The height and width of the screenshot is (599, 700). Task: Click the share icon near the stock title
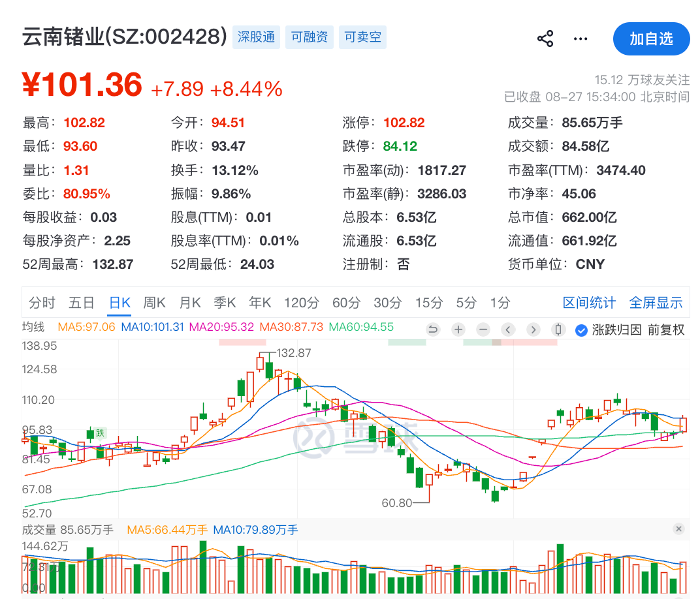pyautogui.click(x=545, y=38)
